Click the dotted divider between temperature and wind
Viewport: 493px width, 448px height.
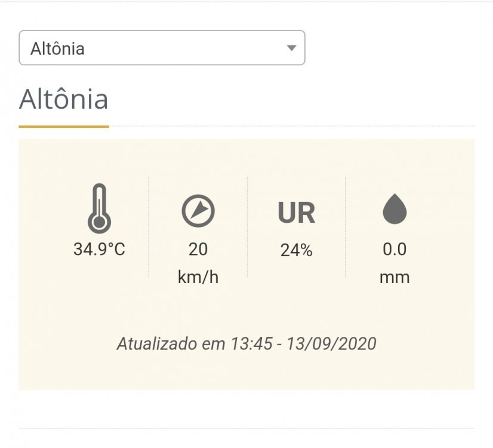(149, 227)
